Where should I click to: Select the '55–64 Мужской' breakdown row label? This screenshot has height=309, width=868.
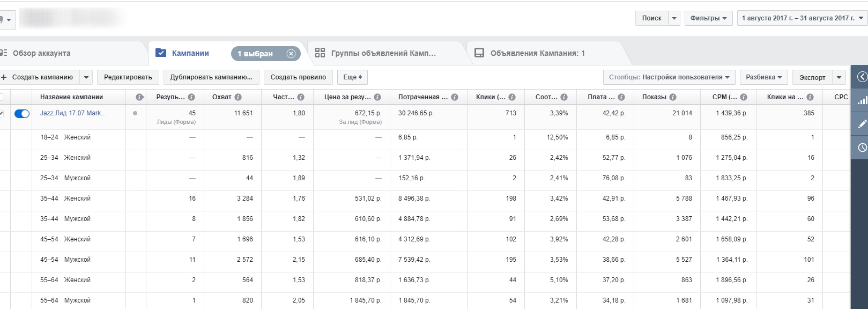(65, 300)
